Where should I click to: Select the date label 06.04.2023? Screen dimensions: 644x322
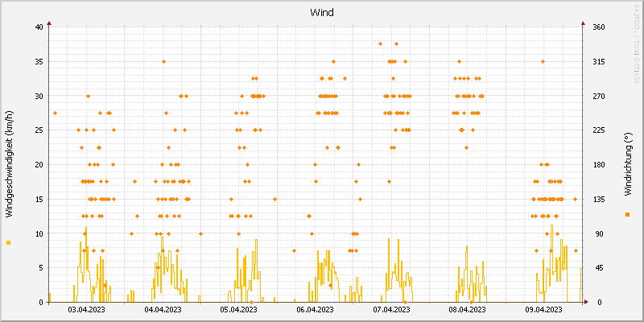click(316, 309)
